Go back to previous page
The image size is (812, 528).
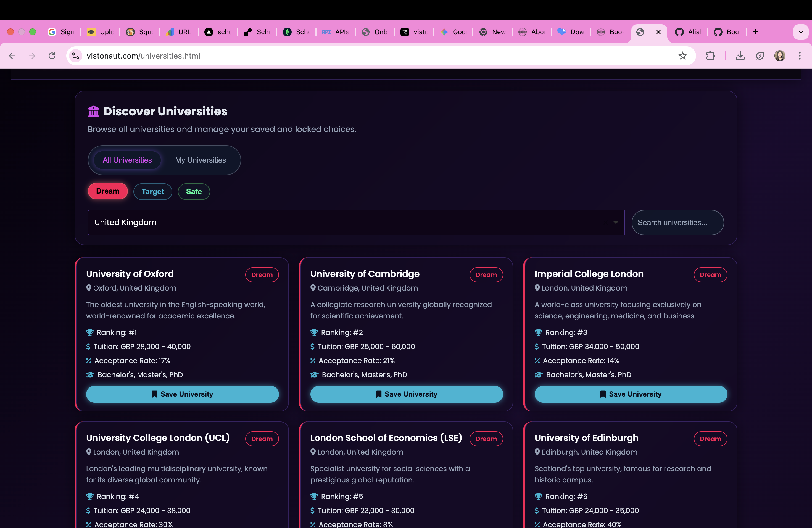(12, 56)
